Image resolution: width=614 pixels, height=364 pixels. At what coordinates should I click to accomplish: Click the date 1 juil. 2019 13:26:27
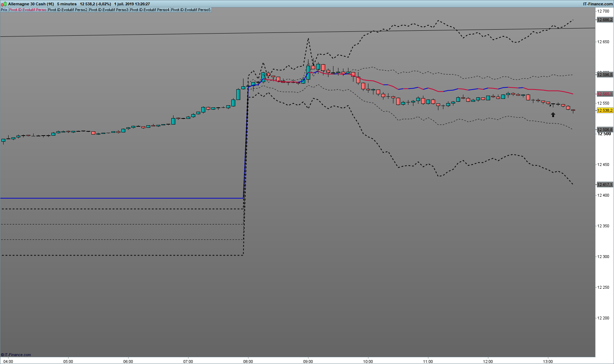click(132, 4)
